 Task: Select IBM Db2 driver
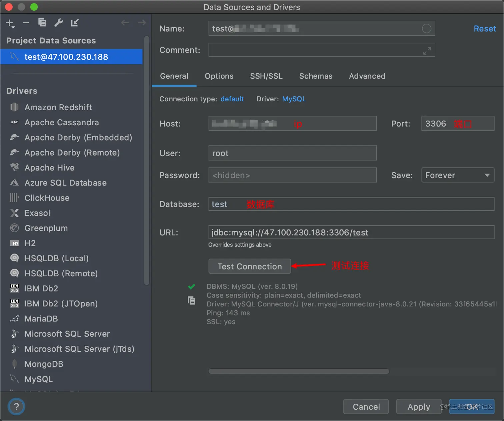pos(41,288)
